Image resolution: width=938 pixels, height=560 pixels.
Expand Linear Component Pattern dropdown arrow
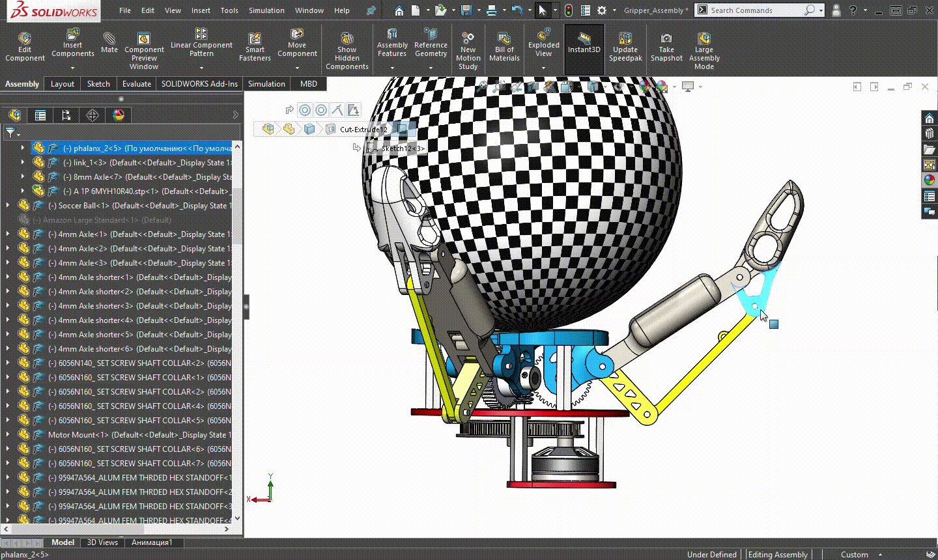[x=201, y=67]
